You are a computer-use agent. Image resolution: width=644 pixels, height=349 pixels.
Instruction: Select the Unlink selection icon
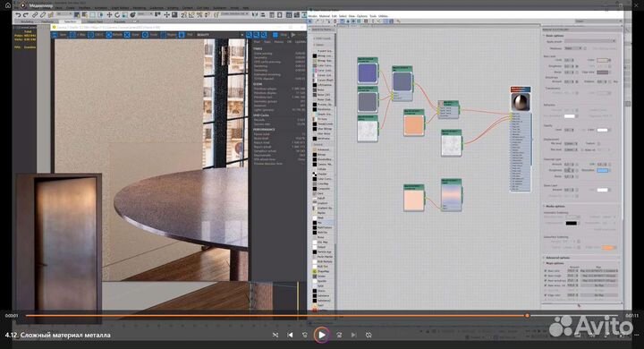point(43,15)
